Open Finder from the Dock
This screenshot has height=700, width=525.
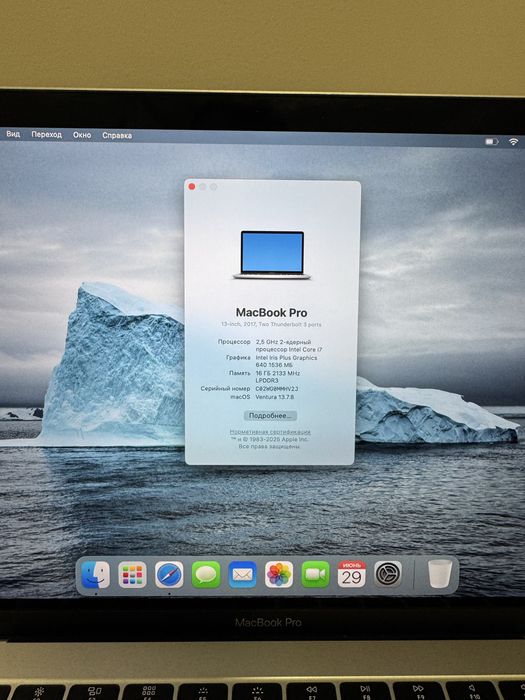(96, 574)
